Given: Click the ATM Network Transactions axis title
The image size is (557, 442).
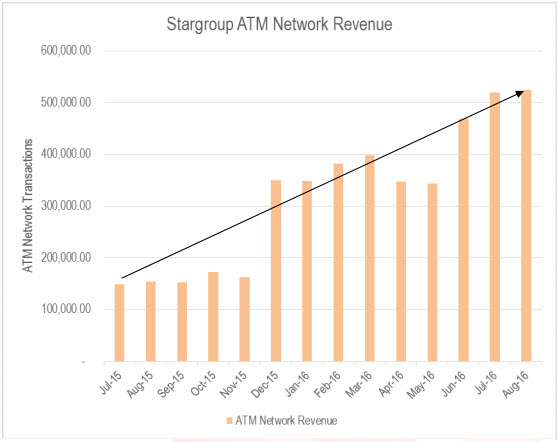Looking at the screenshot, I should [x=28, y=206].
